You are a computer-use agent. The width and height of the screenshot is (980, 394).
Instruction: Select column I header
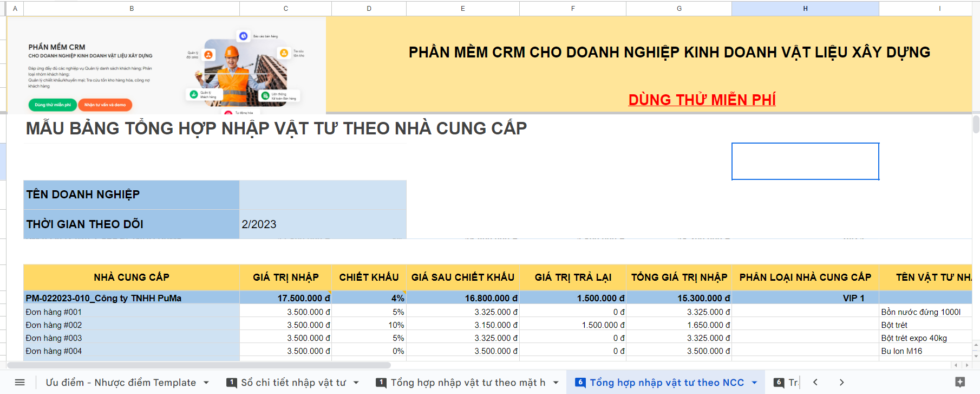[926, 8]
